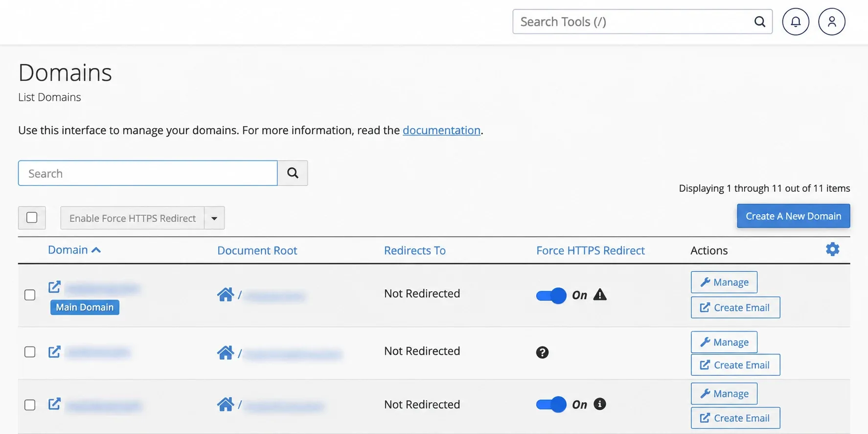Viewport: 868px width, 434px height.
Task: Click the domain search magnifier button
Action: pos(293,173)
